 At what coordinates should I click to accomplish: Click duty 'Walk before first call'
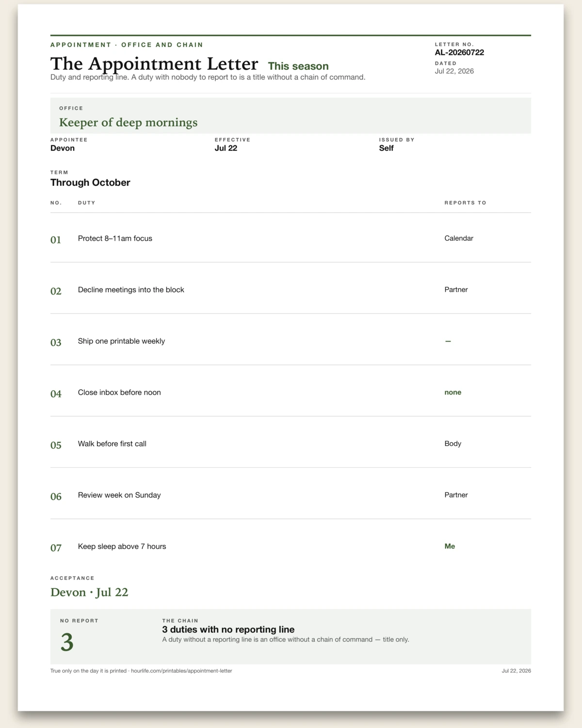(112, 444)
